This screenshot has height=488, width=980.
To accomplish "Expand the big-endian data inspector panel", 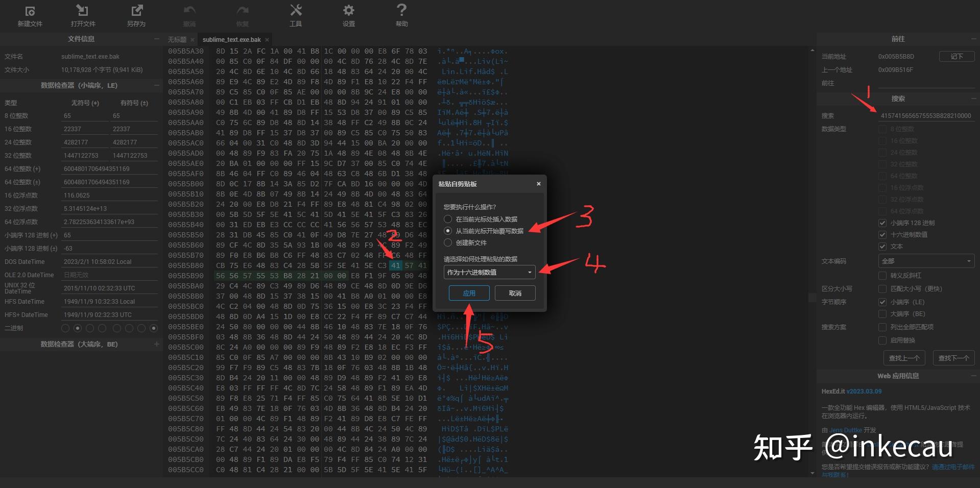I will [156, 345].
